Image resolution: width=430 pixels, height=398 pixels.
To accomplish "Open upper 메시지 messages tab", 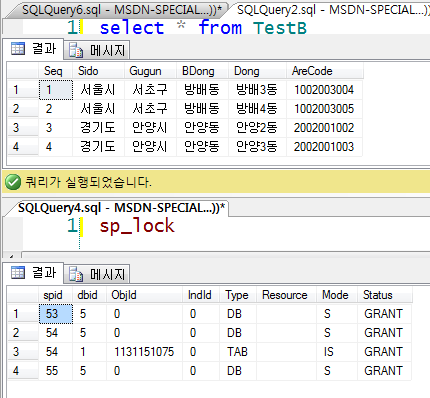I will 97,51.
